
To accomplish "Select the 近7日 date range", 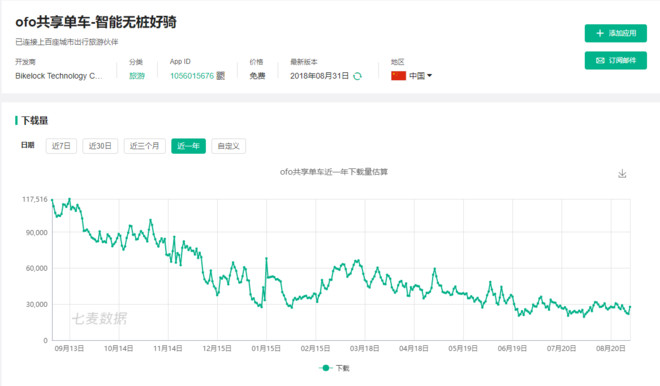I will 61,146.
